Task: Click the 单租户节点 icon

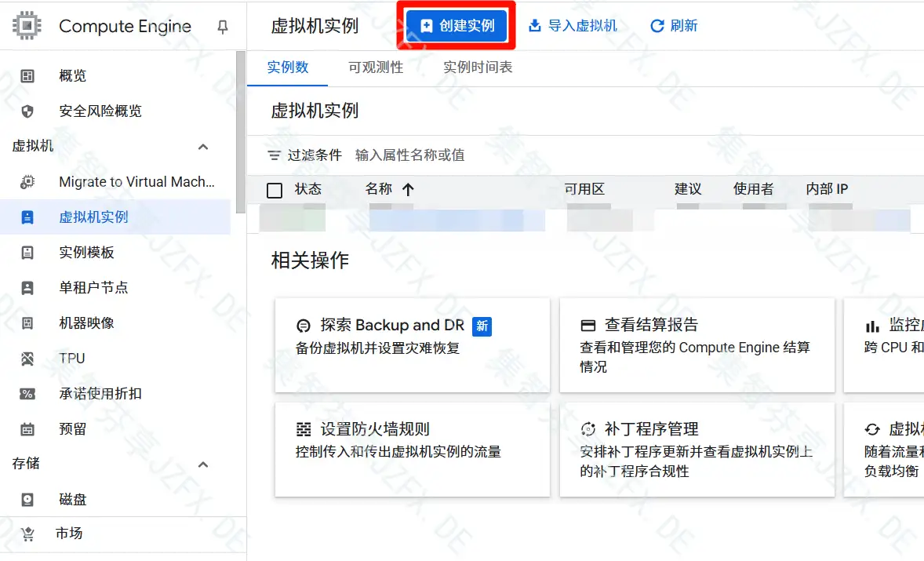Action: tap(27, 288)
